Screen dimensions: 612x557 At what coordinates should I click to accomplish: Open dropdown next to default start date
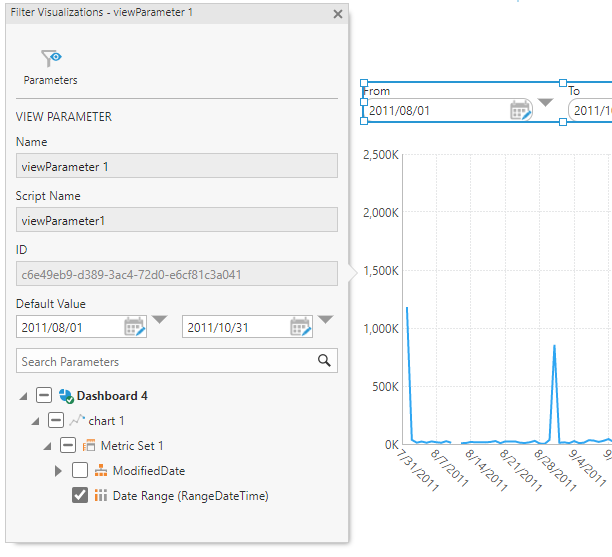click(x=160, y=321)
